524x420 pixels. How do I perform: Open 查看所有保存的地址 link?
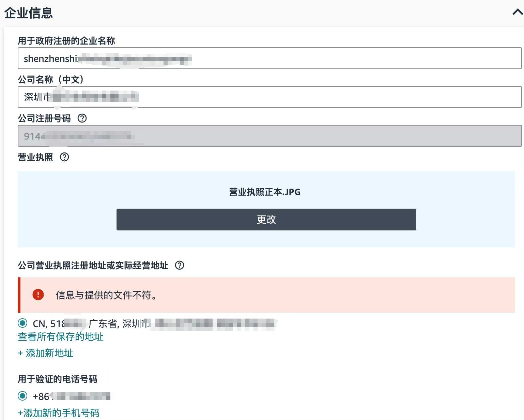tap(61, 337)
